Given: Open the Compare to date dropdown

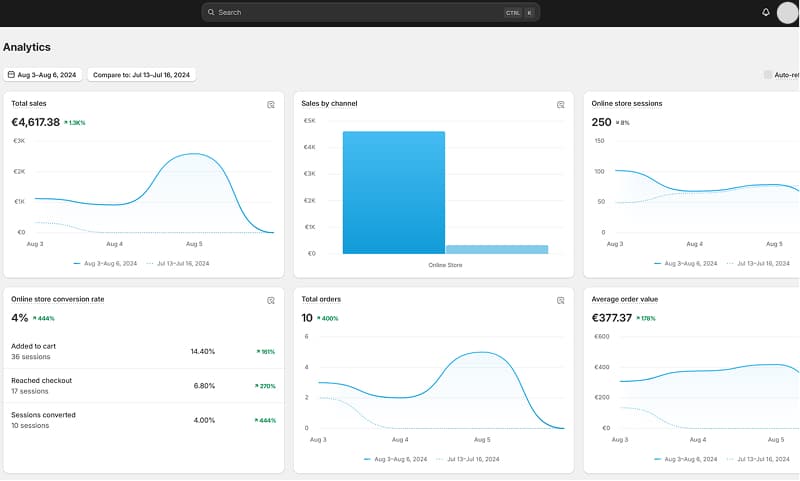Looking at the screenshot, I should pyautogui.click(x=142, y=75).
